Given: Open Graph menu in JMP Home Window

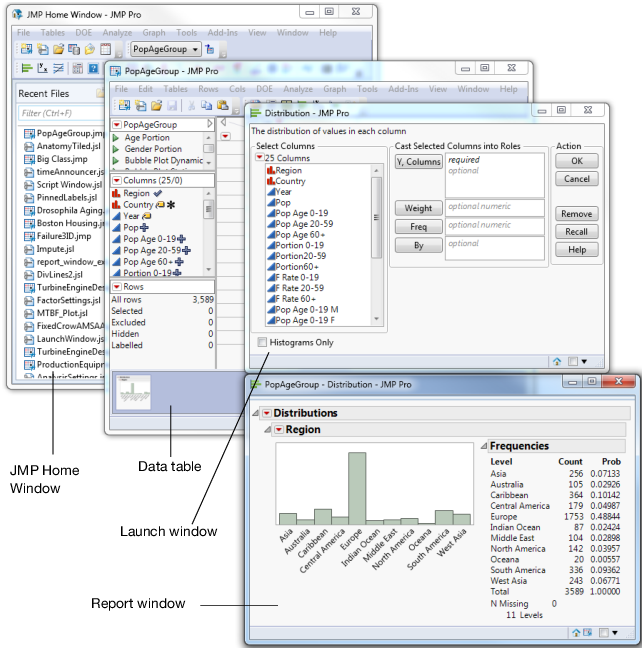Looking at the screenshot, I should (154, 32).
